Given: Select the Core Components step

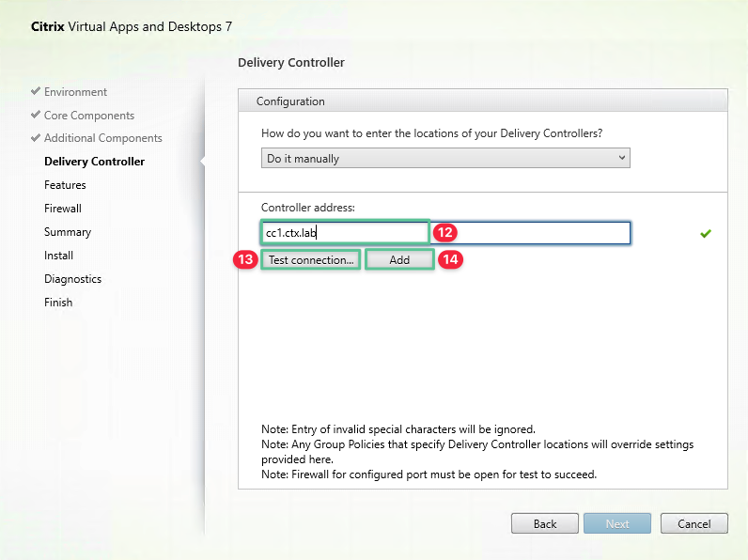Looking at the screenshot, I should [x=89, y=116].
